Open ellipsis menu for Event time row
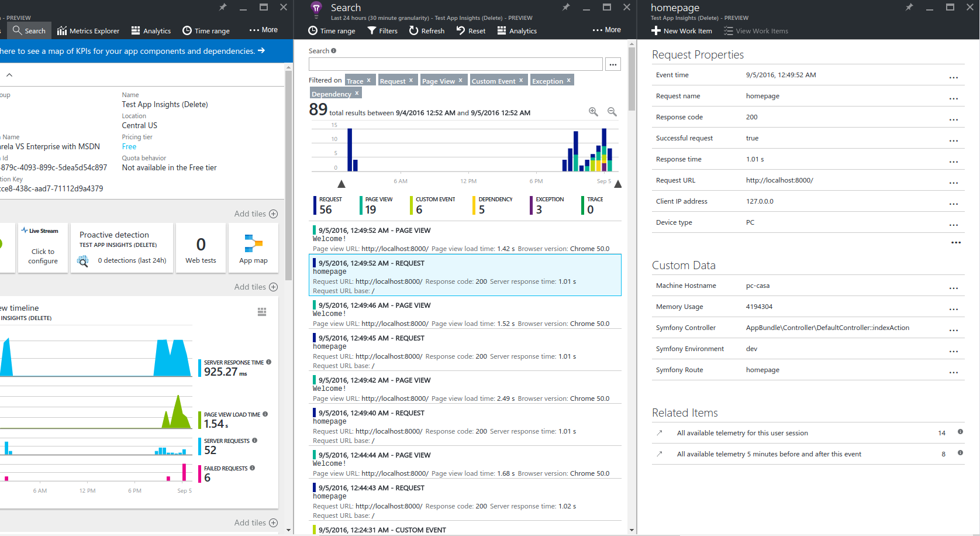This screenshot has height=536, width=980. [954, 78]
